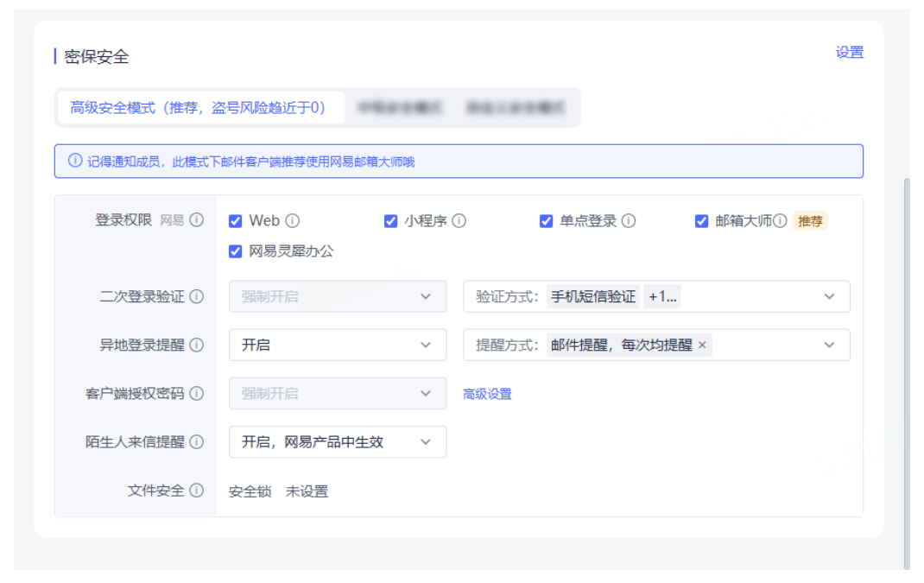Select the 高级安全模式 tab
Viewport: 924px width, 583px height.
pyautogui.click(x=201, y=107)
